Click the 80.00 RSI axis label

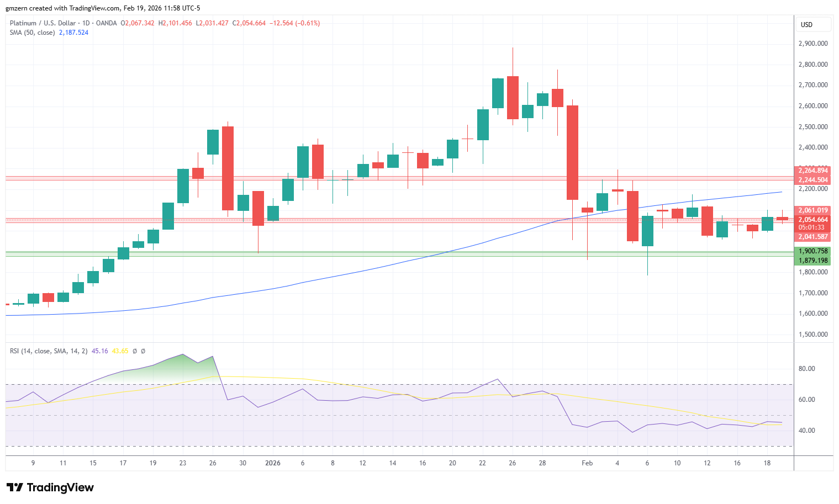pos(807,369)
